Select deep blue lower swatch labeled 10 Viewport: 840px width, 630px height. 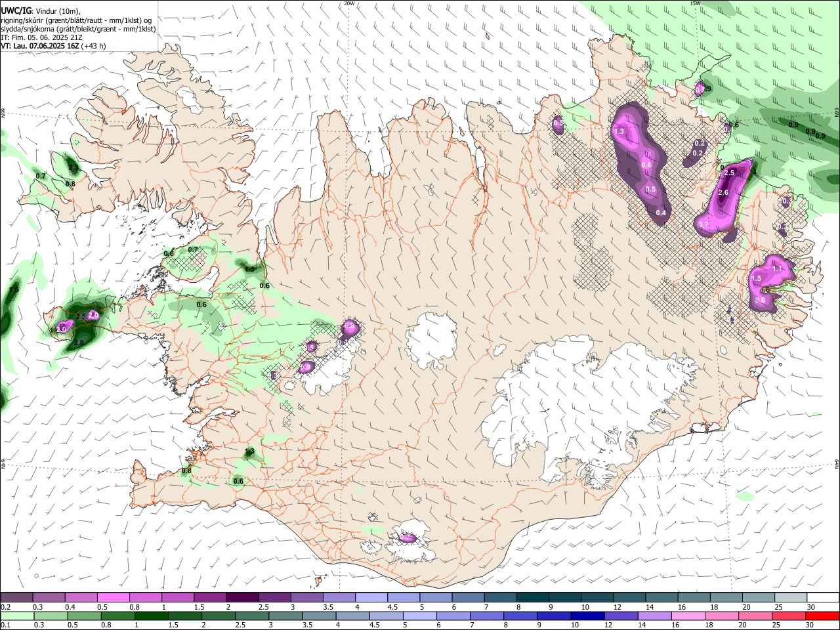coord(587,616)
